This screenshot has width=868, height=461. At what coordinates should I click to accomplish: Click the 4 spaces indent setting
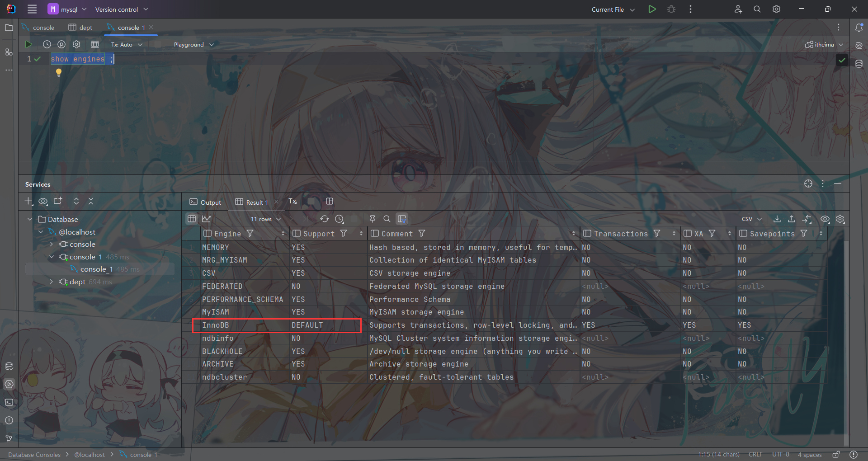pyautogui.click(x=810, y=454)
